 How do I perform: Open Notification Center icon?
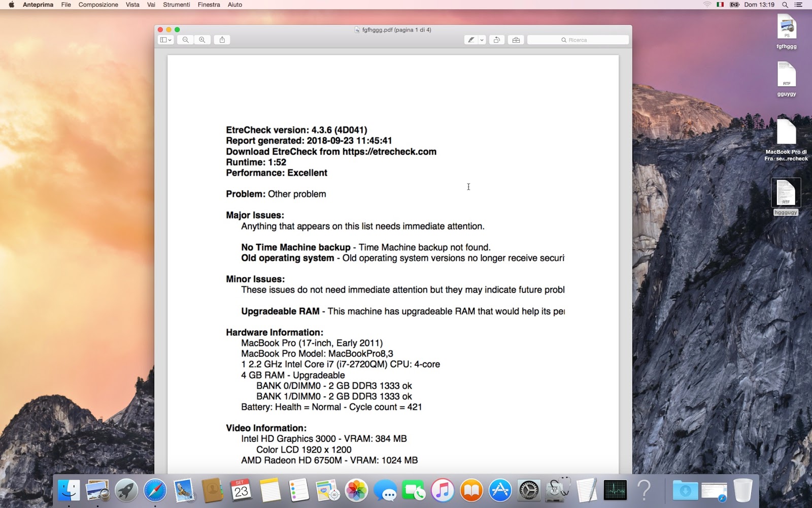798,5
